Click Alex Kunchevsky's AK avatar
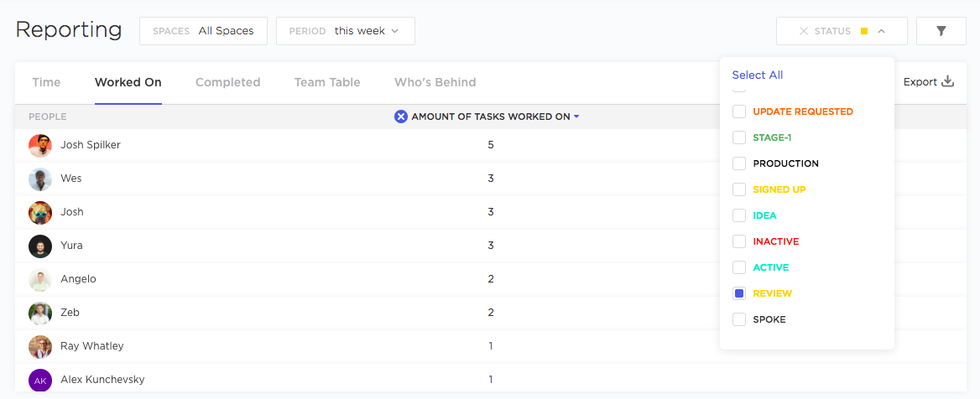 40,380
